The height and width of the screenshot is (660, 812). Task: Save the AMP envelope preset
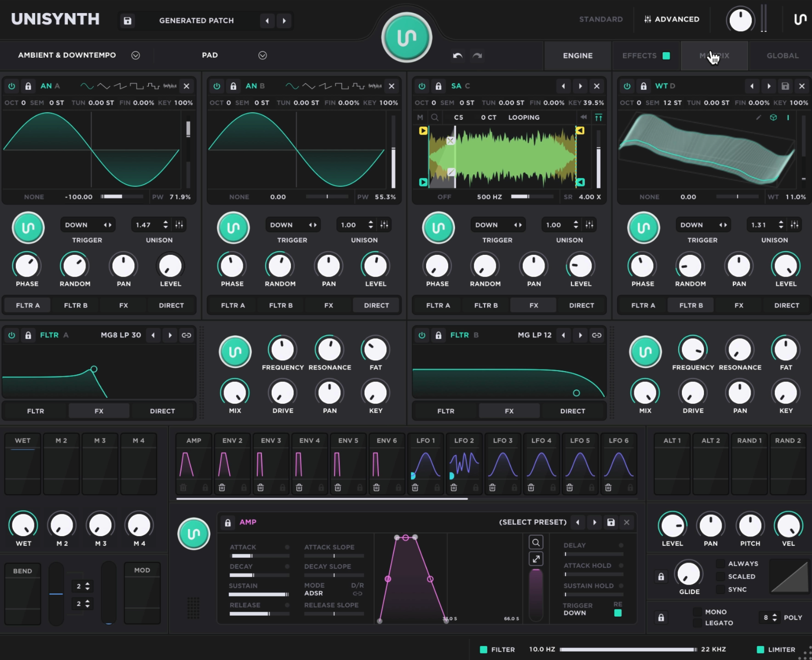tap(611, 522)
